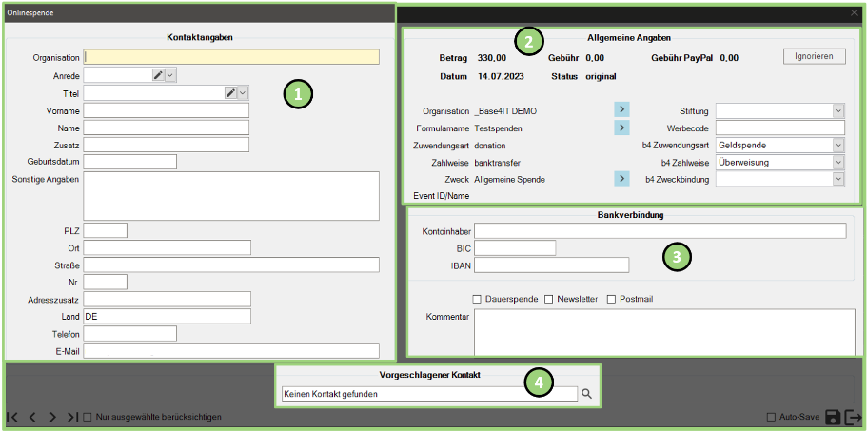Open the Stiftung dropdown

838,111
